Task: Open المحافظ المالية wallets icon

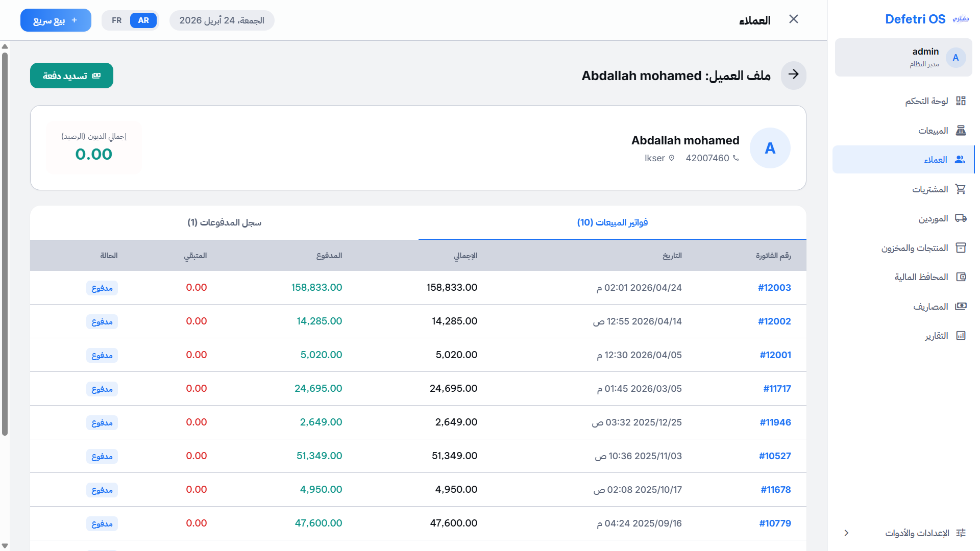Action: point(961,277)
